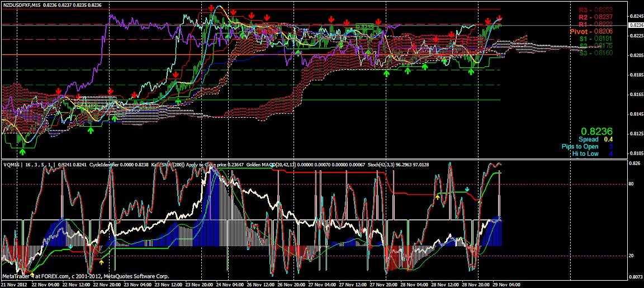This screenshot has width=644, height=288.
Task: Click 0.8245 on the price scale
Action: click(636, 16)
